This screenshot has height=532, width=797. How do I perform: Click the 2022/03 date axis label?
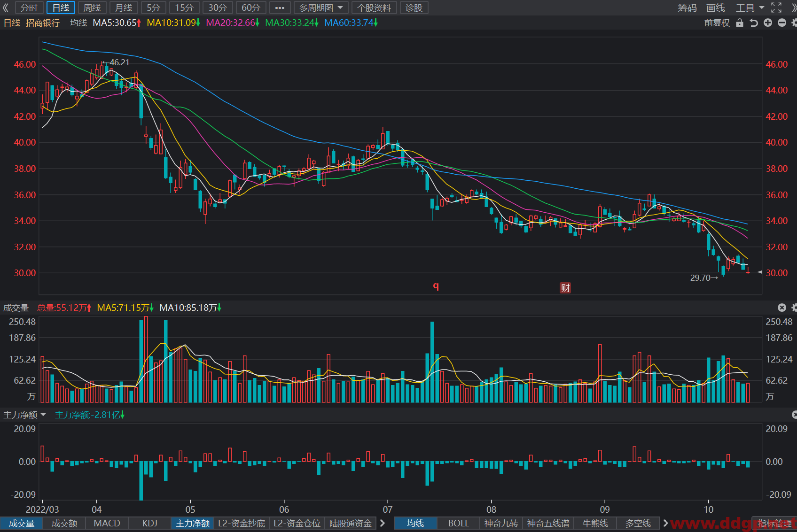pos(42,509)
